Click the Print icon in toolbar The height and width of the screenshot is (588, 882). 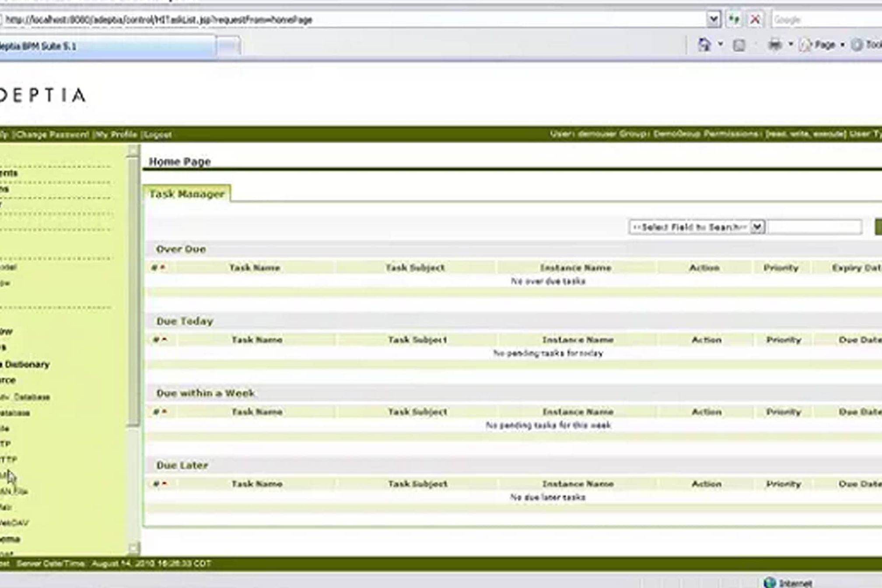coord(775,45)
